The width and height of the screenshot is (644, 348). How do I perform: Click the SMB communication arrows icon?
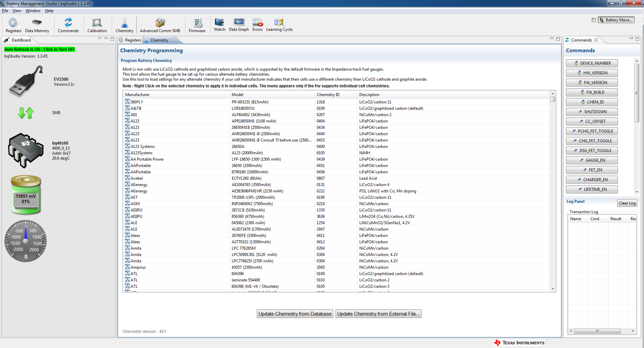tap(26, 113)
